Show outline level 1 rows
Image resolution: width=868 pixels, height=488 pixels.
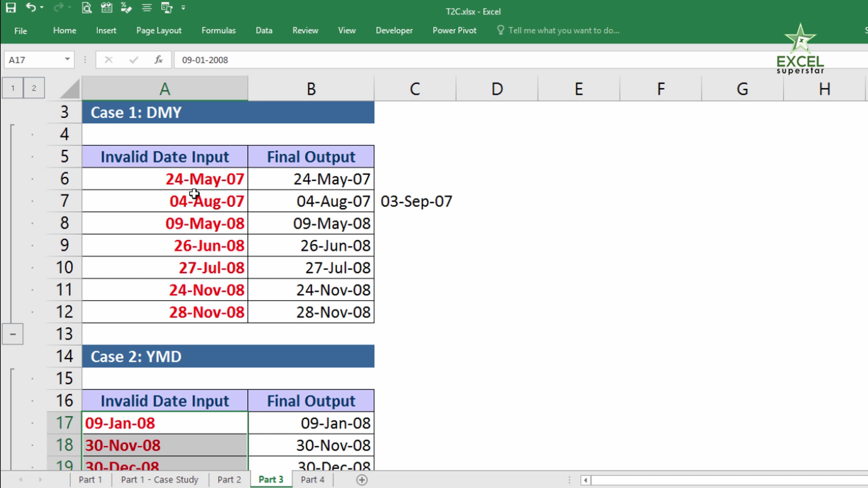pos(13,88)
